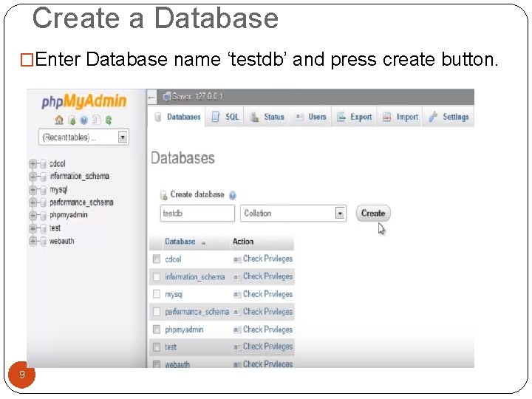This screenshot has height=399, width=532.
Task: Collapse the navigation panel arrow button
Action: click(x=151, y=98)
